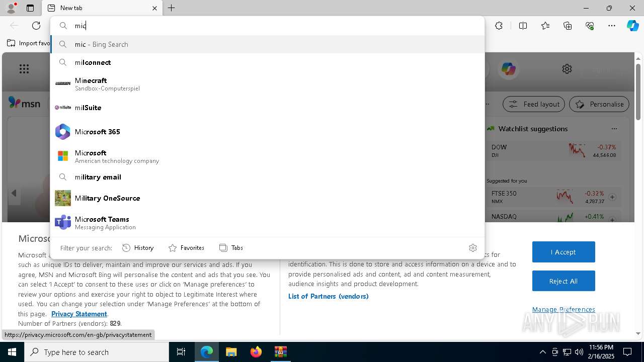Add FTSE 350 to watchlist
Image resolution: width=644 pixels, height=362 pixels.
click(x=612, y=197)
